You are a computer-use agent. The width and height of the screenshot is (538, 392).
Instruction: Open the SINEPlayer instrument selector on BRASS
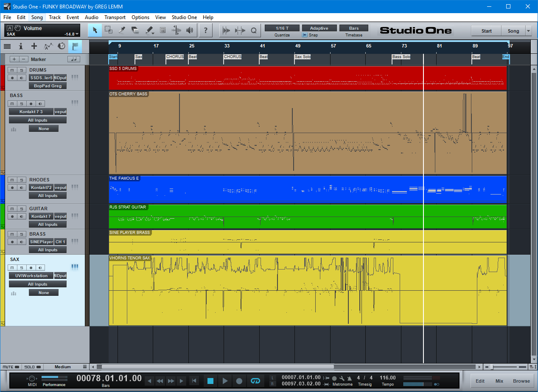click(41, 242)
